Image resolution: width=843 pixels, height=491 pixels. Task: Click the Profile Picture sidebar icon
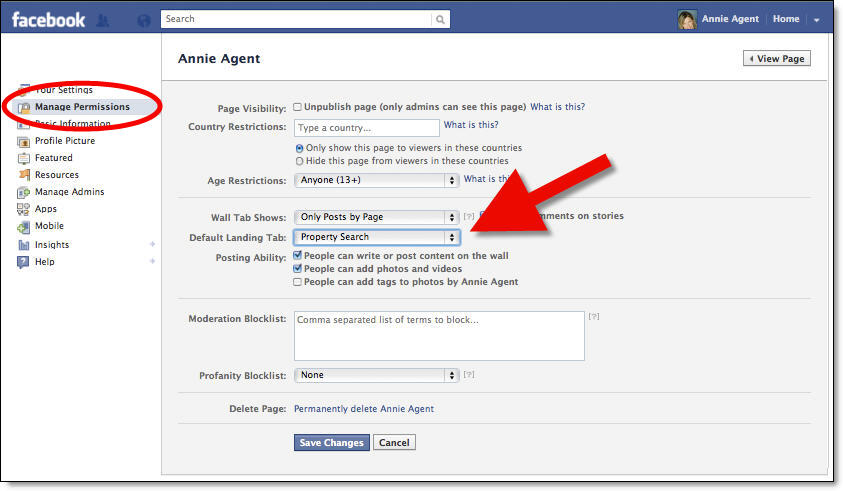(23, 142)
